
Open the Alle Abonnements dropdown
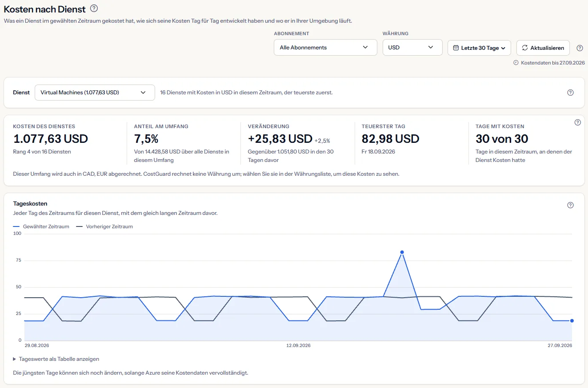pyautogui.click(x=325, y=48)
